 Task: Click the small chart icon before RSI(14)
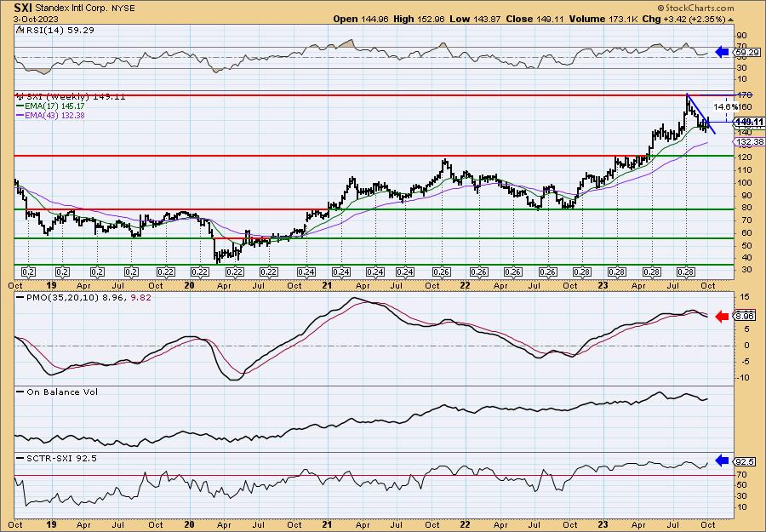pos(19,30)
